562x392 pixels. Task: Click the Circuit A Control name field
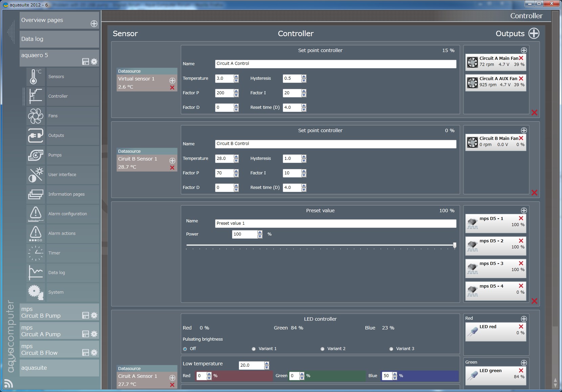[x=335, y=64]
